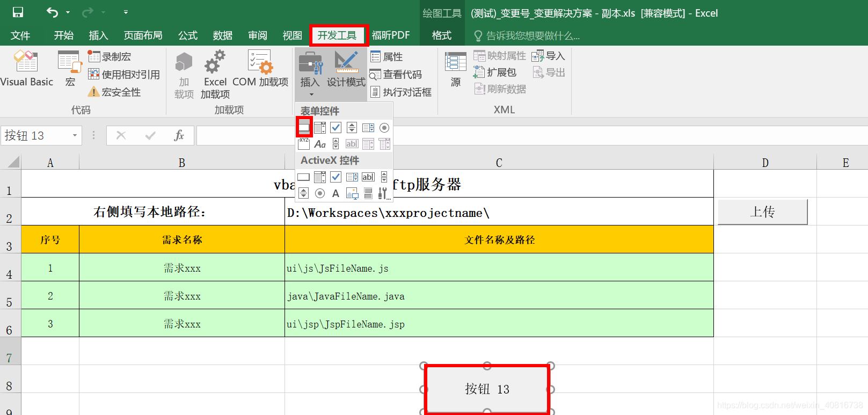Click the 告诉我您想要做什么 search box

tap(527, 35)
